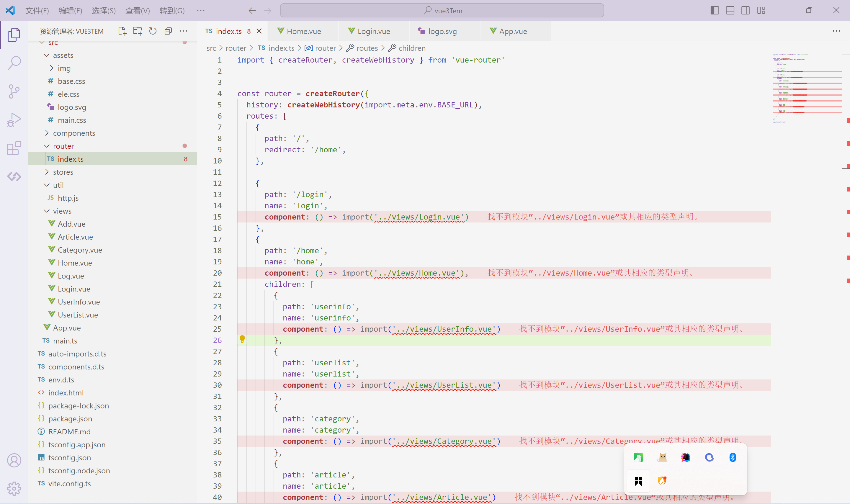Screen dimensions: 850x504
Task: Switch to the logo.svg tab
Action: coord(444,31)
